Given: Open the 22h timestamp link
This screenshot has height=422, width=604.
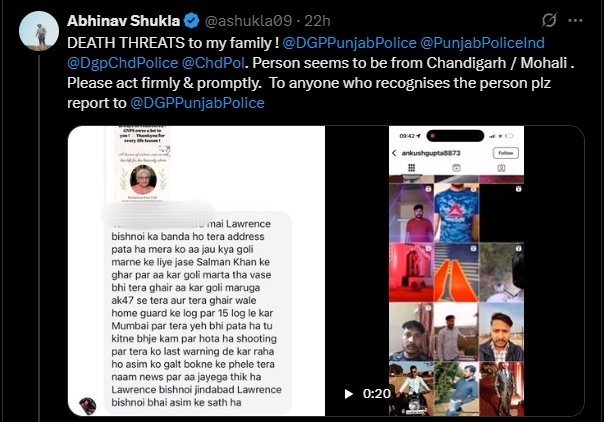Looking at the screenshot, I should click(317, 21).
